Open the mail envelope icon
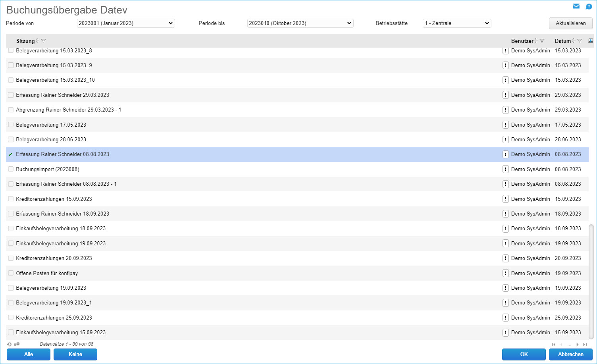Screen dimensions: 597x364 pyautogui.click(x=576, y=6)
